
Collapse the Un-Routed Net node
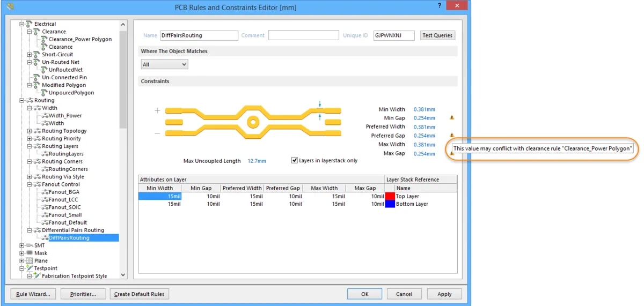[30, 62]
